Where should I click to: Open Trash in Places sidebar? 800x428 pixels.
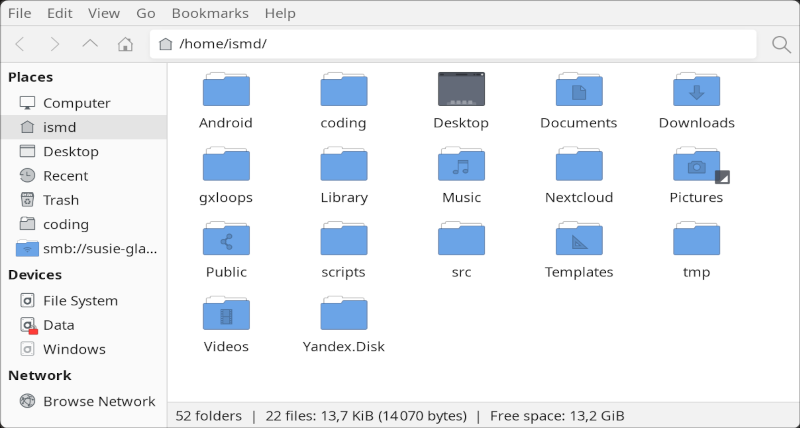pos(60,200)
